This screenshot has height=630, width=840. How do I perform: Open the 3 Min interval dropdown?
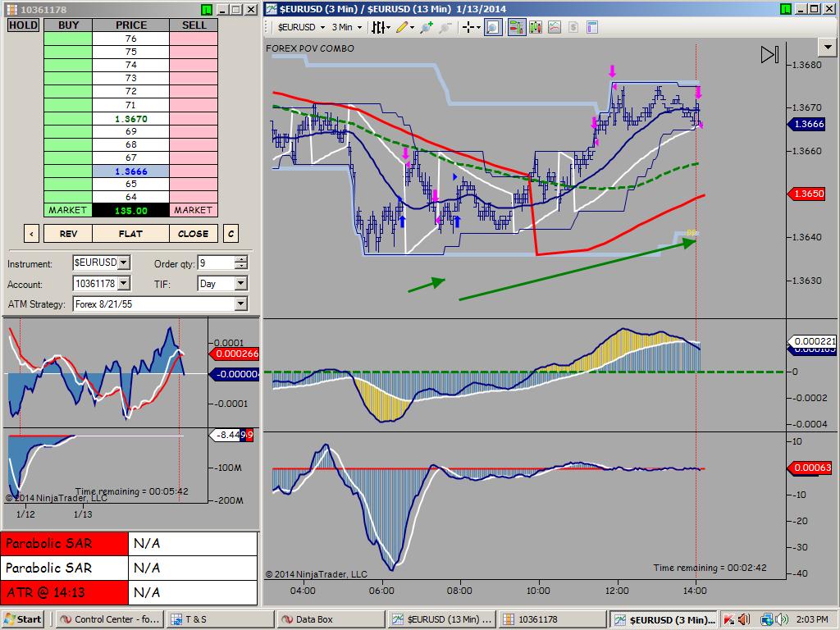(347, 27)
